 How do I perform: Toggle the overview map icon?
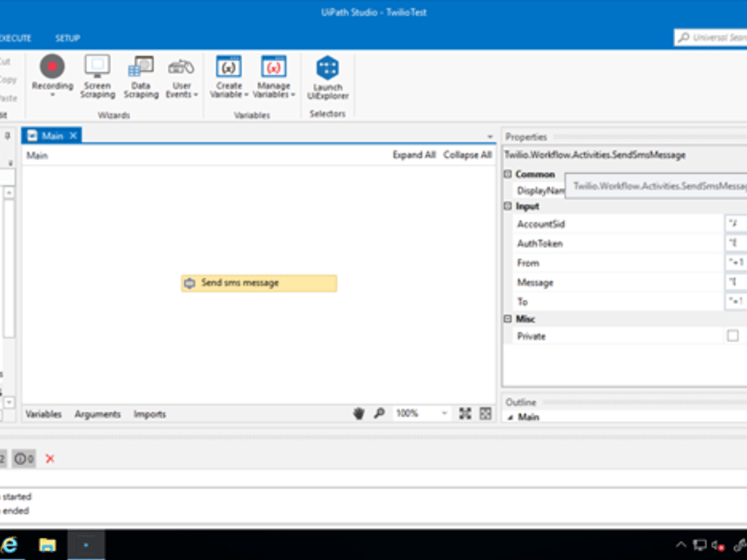[x=486, y=414]
